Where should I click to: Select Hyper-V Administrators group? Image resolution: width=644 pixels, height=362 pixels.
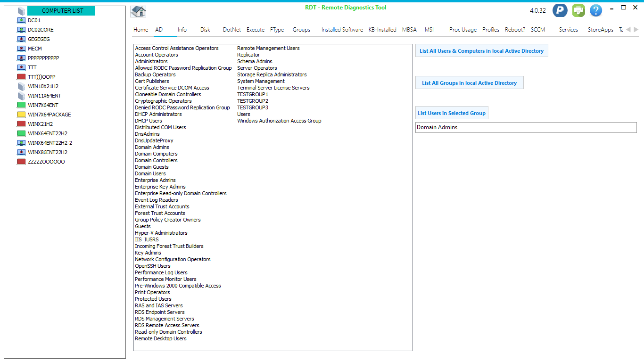161,233
